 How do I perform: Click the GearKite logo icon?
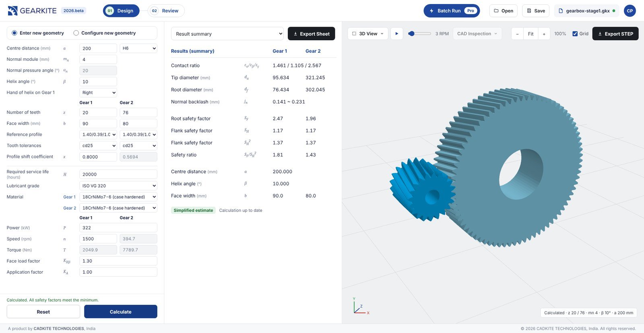pyautogui.click(x=12, y=11)
